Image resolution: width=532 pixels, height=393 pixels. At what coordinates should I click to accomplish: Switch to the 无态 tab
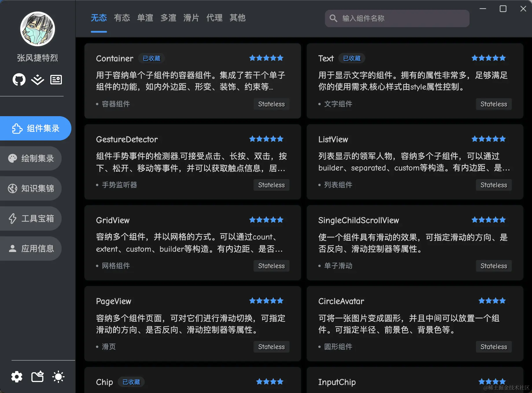pos(99,18)
